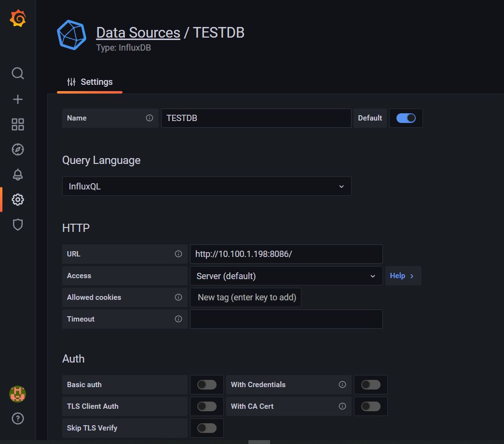Open the search magnifier in sidebar
The image size is (504, 444).
tap(18, 73)
